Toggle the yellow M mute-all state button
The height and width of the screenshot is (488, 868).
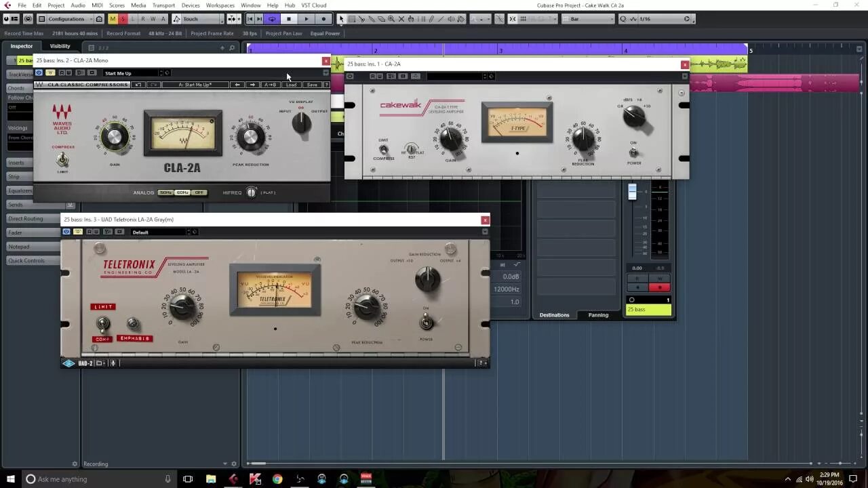[x=113, y=19]
